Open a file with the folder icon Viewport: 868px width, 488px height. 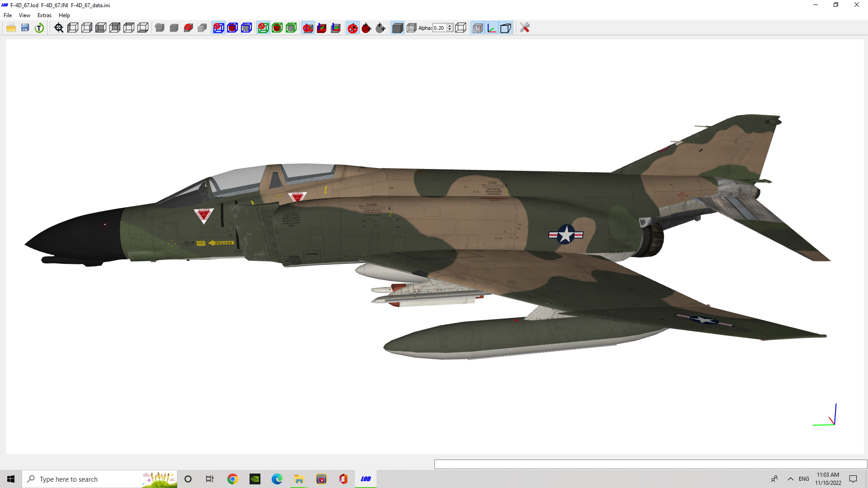point(11,28)
